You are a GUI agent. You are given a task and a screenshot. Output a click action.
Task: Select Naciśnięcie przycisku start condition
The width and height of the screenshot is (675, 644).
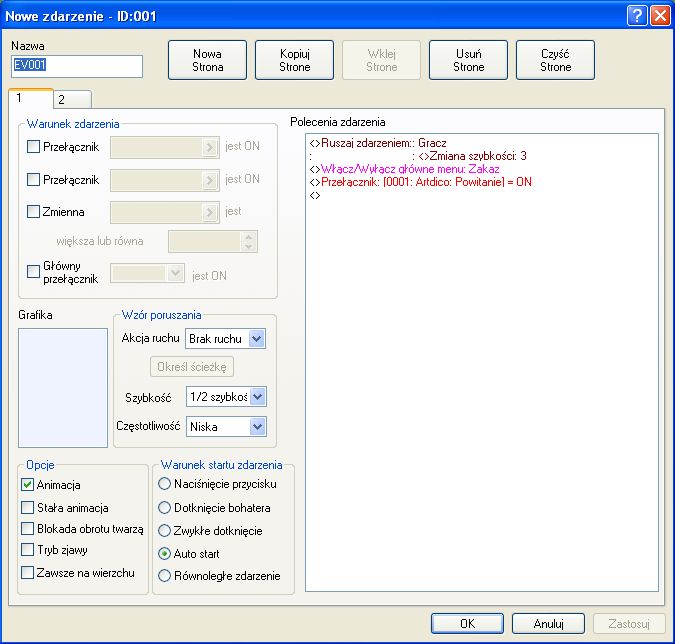tap(165, 485)
